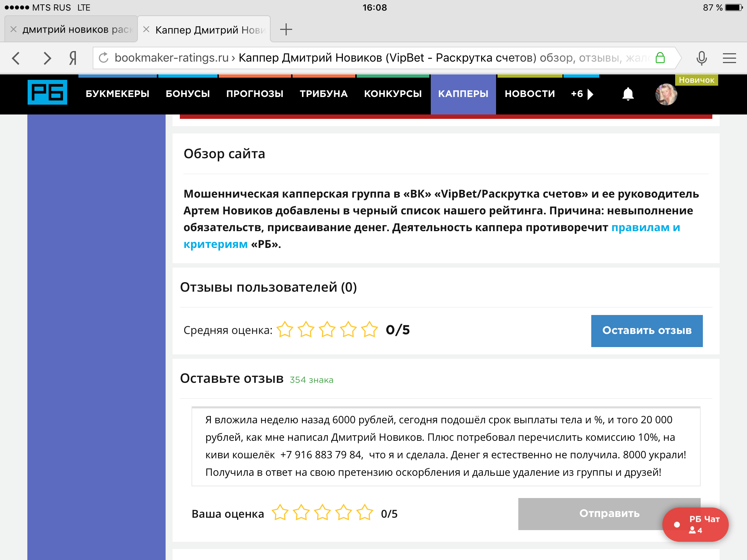Click the 'Отправить' submit button
The height and width of the screenshot is (560, 747).
(x=609, y=514)
